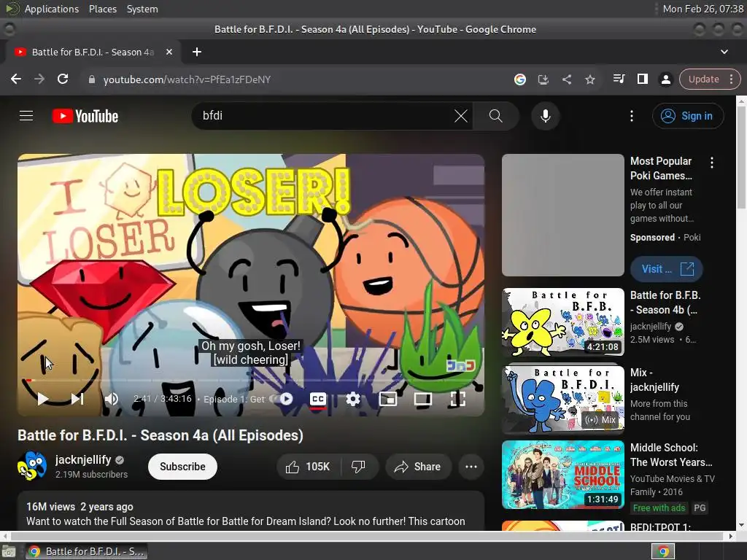The height and width of the screenshot is (560, 747).
Task: Go to YouTube home via logo
Action: point(85,116)
